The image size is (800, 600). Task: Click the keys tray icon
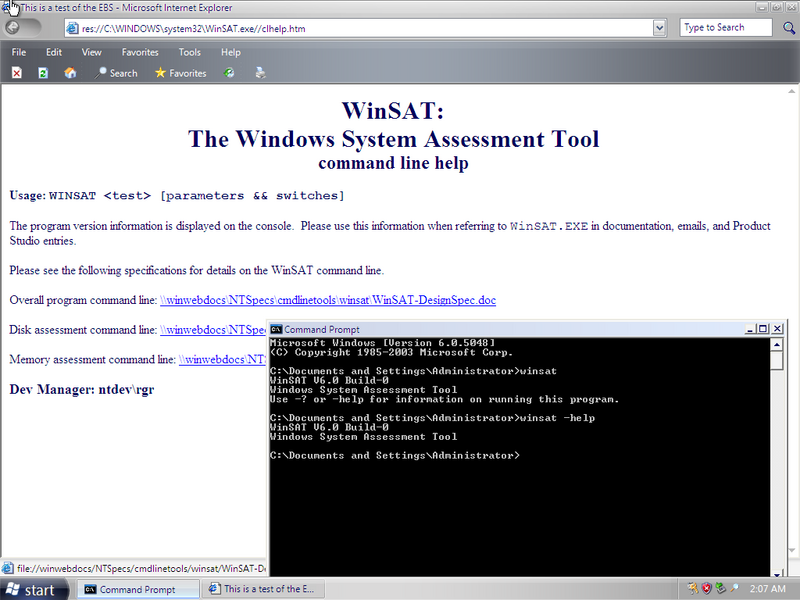(692, 589)
